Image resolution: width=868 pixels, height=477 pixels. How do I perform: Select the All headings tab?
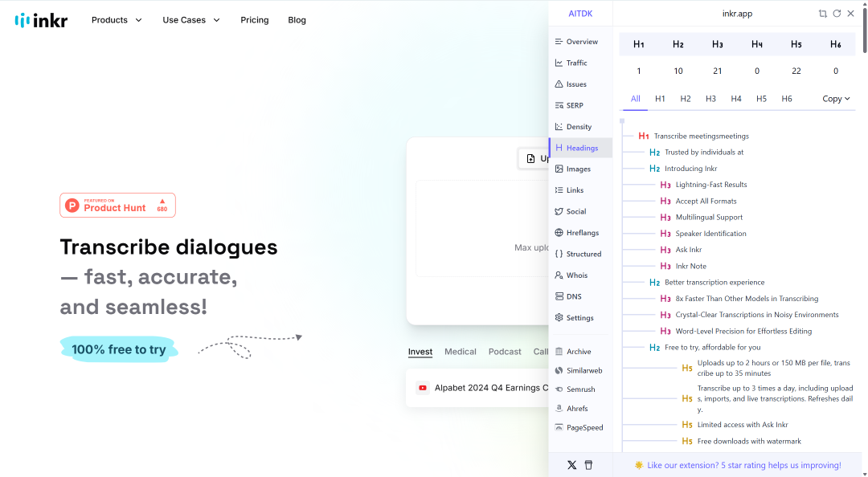pyautogui.click(x=636, y=99)
